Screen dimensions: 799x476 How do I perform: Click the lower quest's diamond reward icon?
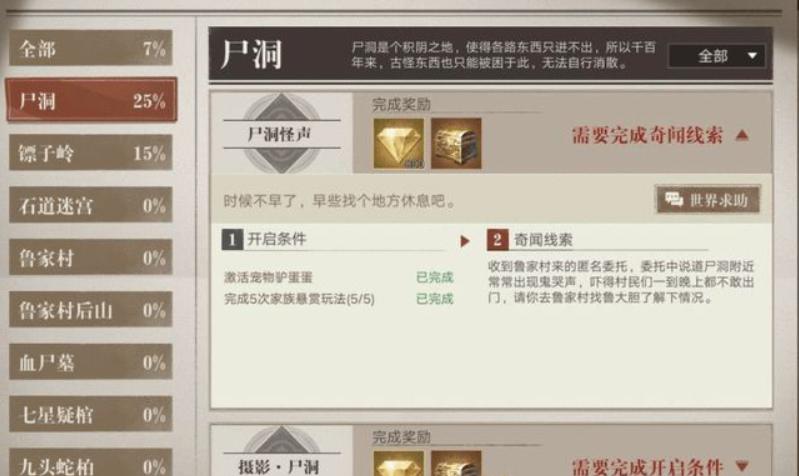398,463
